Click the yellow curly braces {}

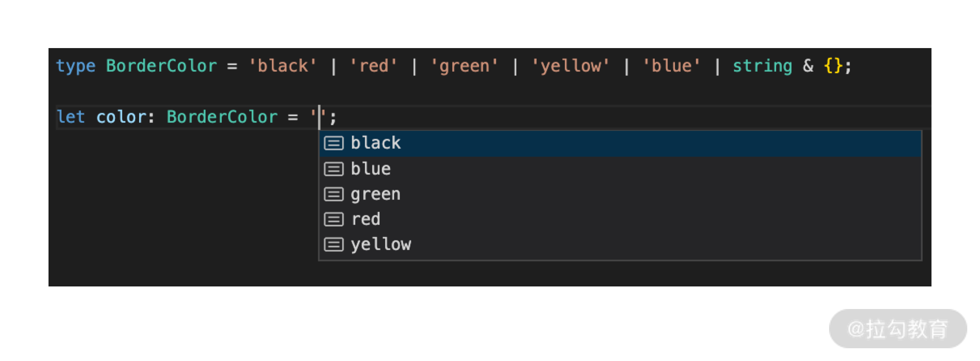click(x=833, y=66)
